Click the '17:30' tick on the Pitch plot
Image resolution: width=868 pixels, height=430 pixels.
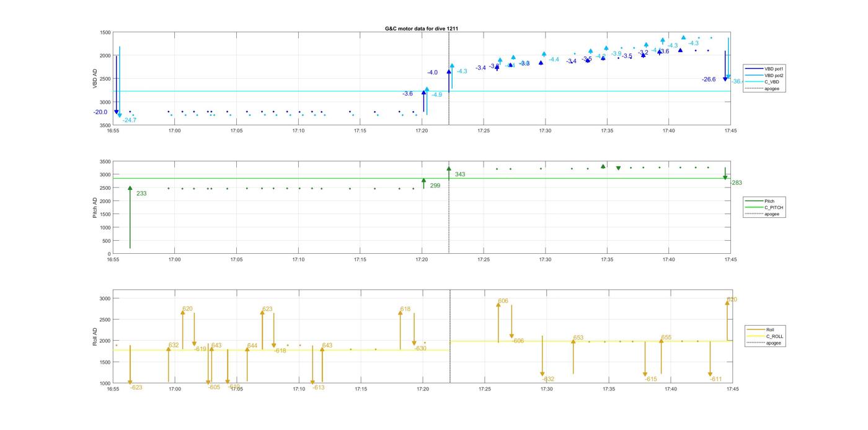click(x=545, y=259)
